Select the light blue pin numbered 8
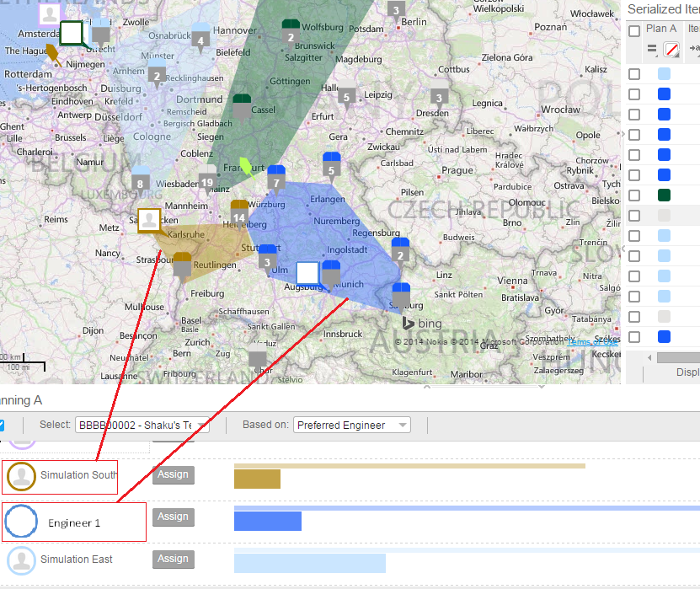This screenshot has height=589, width=700. point(140,180)
